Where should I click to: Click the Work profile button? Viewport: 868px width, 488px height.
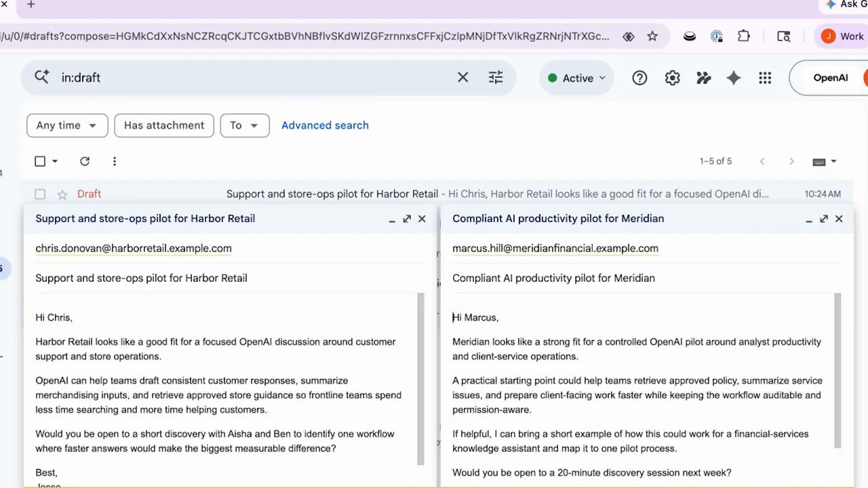click(844, 37)
